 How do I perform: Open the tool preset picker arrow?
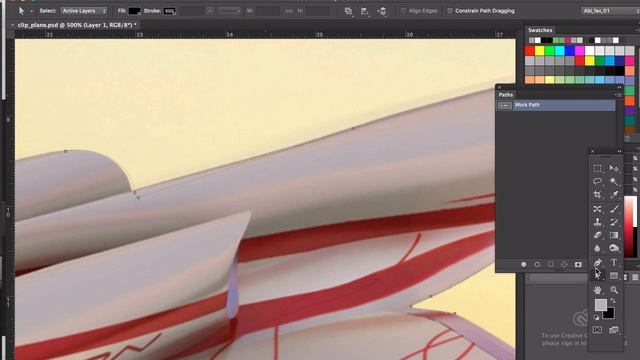pos(31,11)
